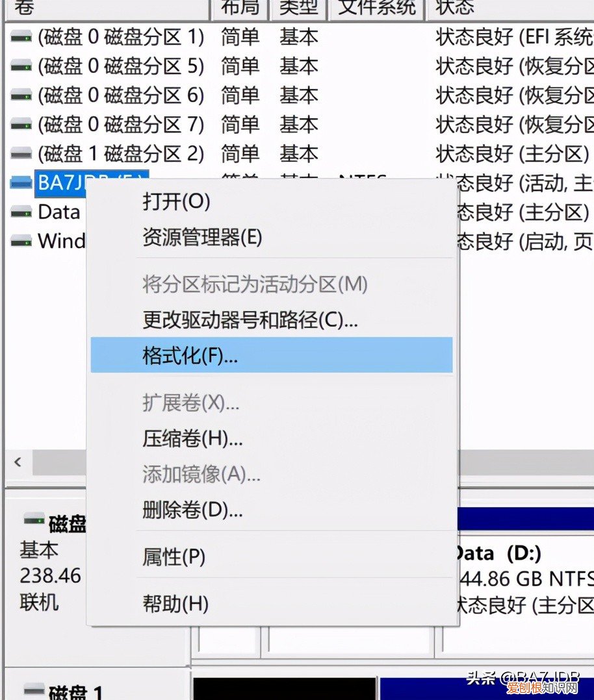Click the left scrollbar arrow above 磁盘 0

coord(18,462)
